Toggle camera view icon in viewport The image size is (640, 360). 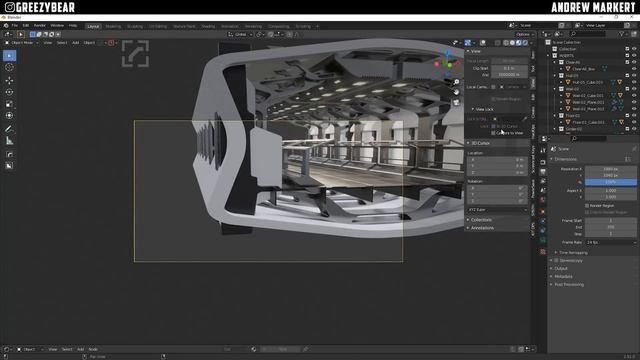click(x=456, y=102)
